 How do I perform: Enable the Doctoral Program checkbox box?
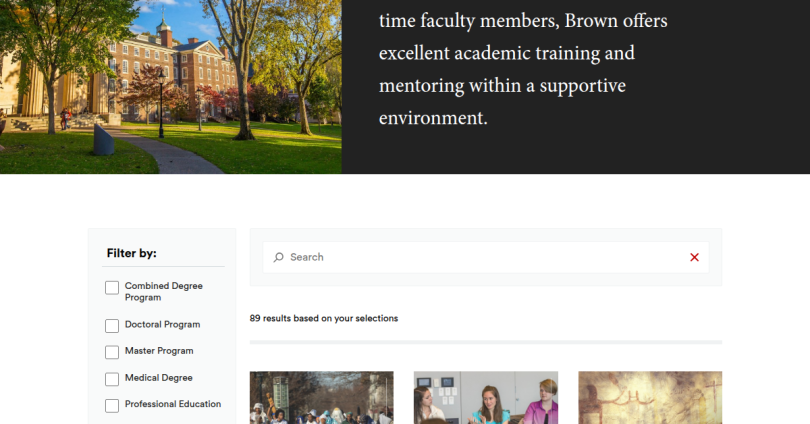tap(112, 326)
